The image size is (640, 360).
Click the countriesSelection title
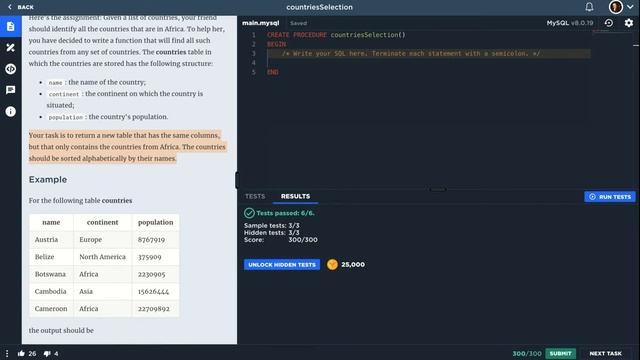click(320, 7)
